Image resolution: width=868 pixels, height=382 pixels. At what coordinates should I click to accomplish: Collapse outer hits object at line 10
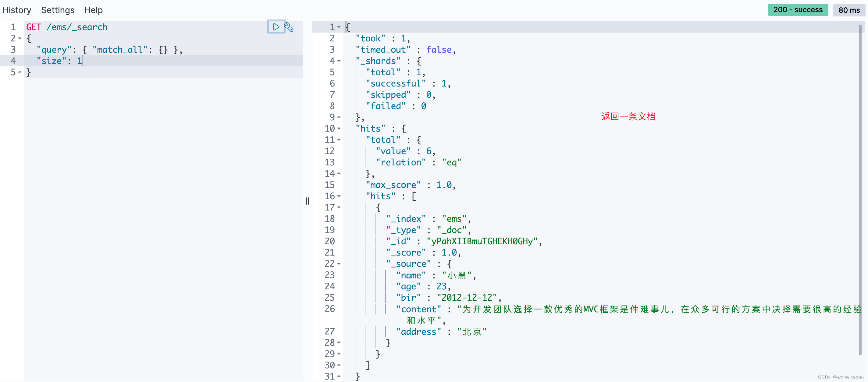(339, 129)
